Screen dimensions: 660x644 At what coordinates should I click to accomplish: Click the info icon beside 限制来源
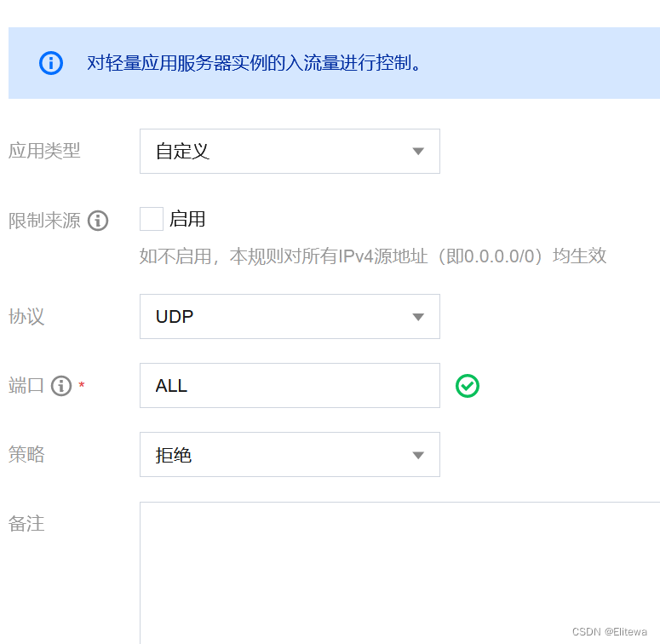pos(98,221)
